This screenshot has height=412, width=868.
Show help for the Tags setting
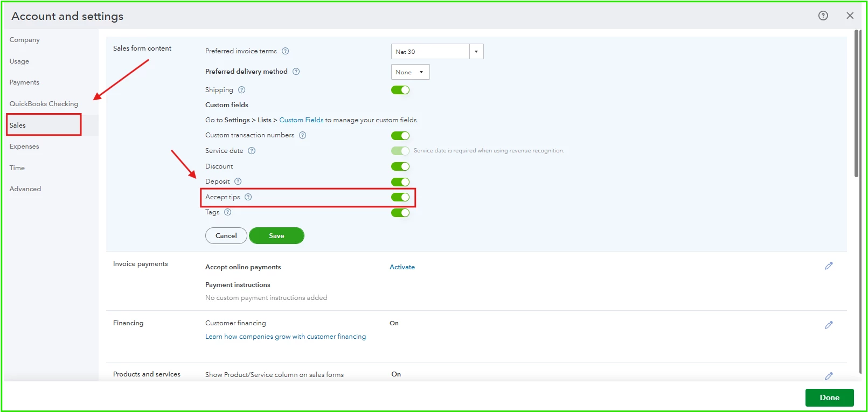228,212
